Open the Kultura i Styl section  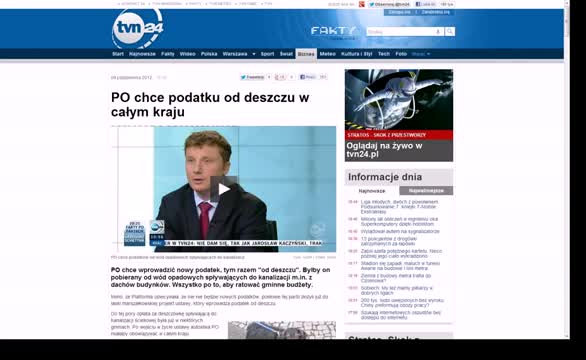(x=357, y=54)
